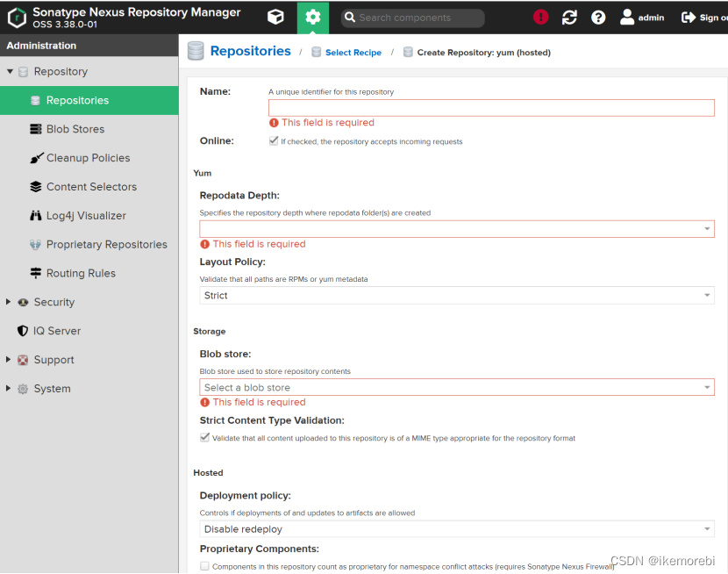This screenshot has height=574, width=728.
Task: Click the repository Name input field
Action: click(x=491, y=108)
